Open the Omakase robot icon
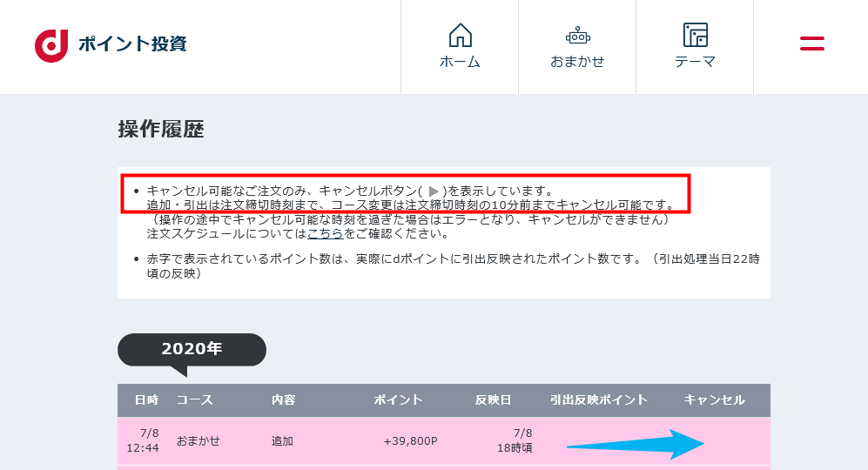868x470 pixels. point(577,36)
